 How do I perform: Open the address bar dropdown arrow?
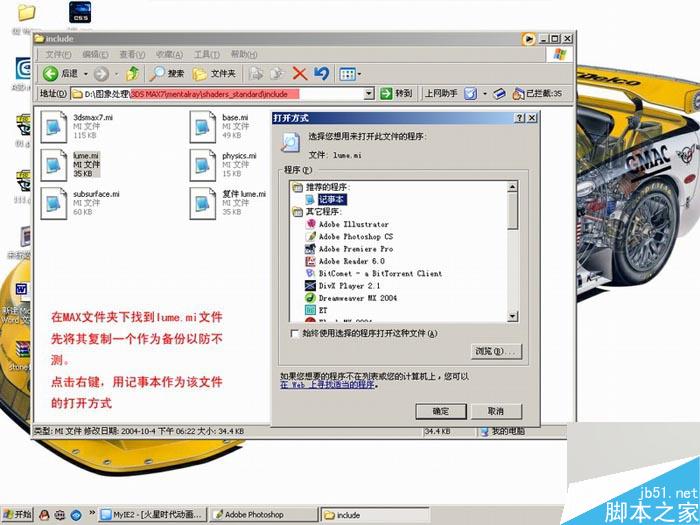(369, 94)
